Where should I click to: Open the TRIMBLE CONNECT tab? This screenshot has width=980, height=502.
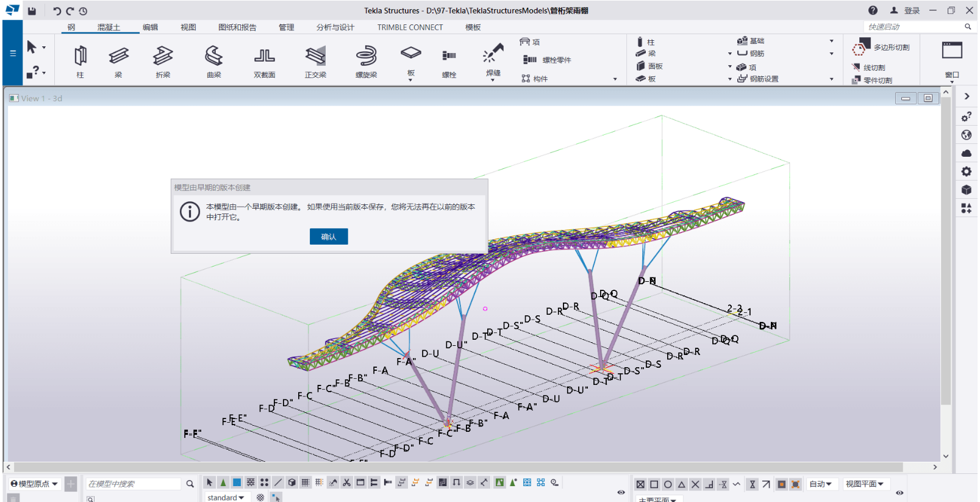pyautogui.click(x=410, y=27)
